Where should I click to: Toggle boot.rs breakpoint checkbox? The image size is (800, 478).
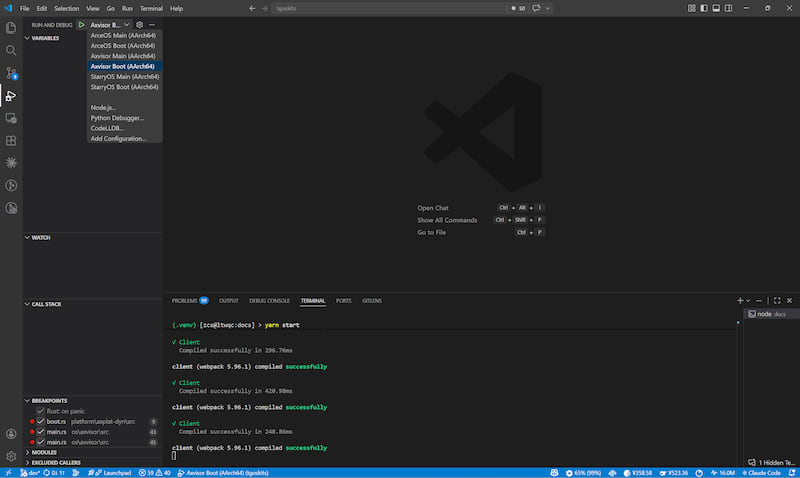click(x=40, y=421)
